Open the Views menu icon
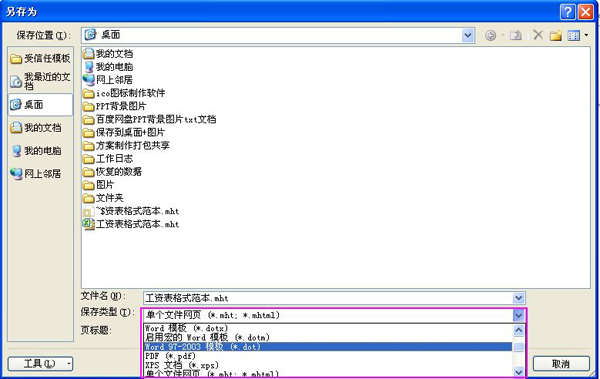This screenshot has width=600, height=379. 573,36
